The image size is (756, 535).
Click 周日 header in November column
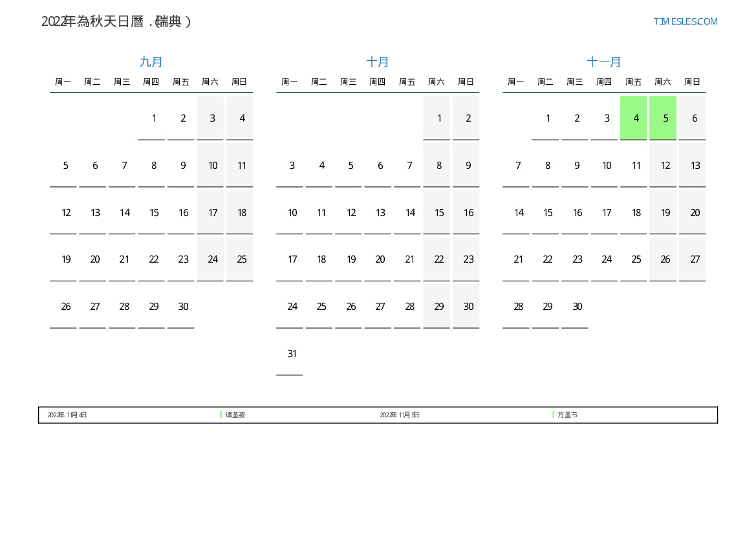pyautogui.click(x=692, y=82)
